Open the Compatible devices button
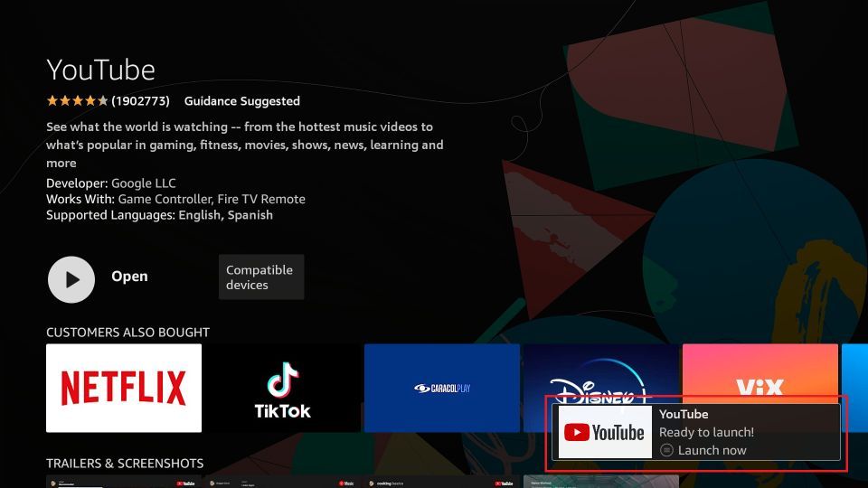This screenshot has height=488, width=868. pyautogui.click(x=261, y=277)
